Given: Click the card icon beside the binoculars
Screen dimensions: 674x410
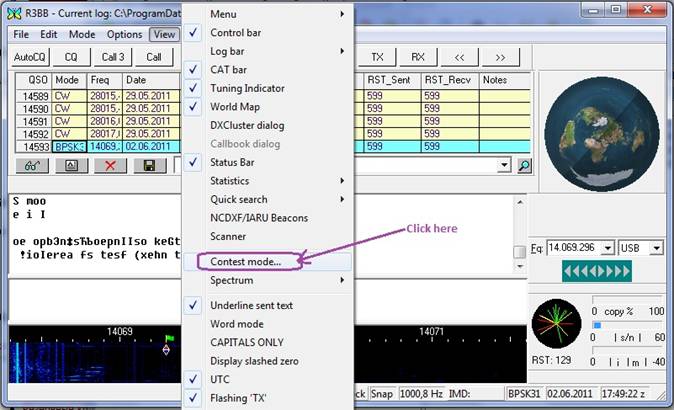Looking at the screenshot, I should (71, 165).
